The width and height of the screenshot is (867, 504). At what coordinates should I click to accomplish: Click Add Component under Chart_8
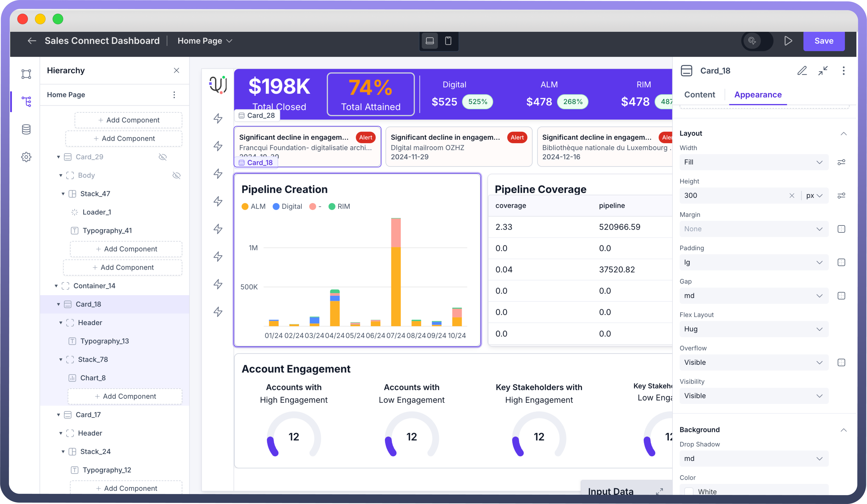[125, 396]
